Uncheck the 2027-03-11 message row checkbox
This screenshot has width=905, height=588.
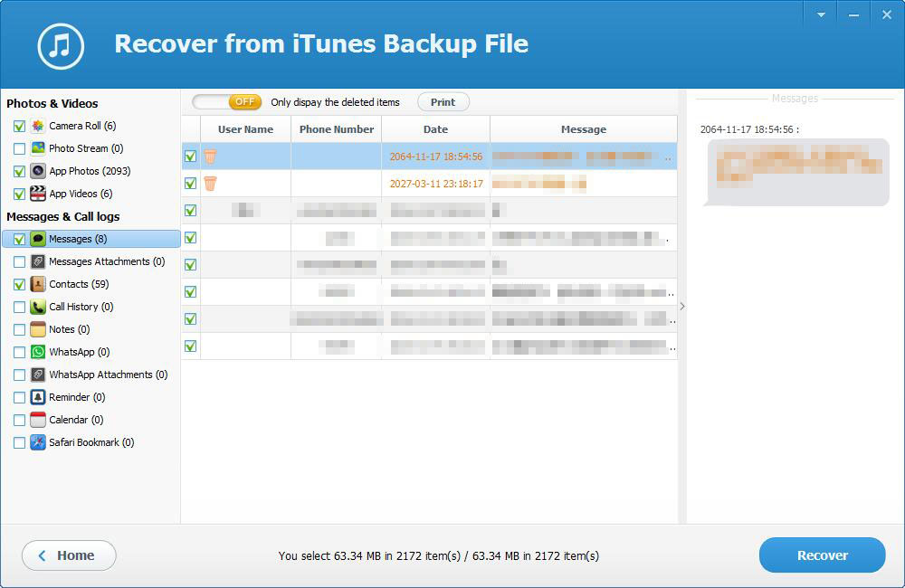[190, 184]
